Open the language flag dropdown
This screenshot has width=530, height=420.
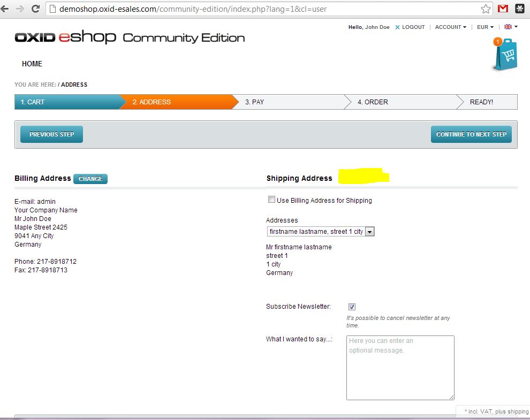(x=511, y=27)
